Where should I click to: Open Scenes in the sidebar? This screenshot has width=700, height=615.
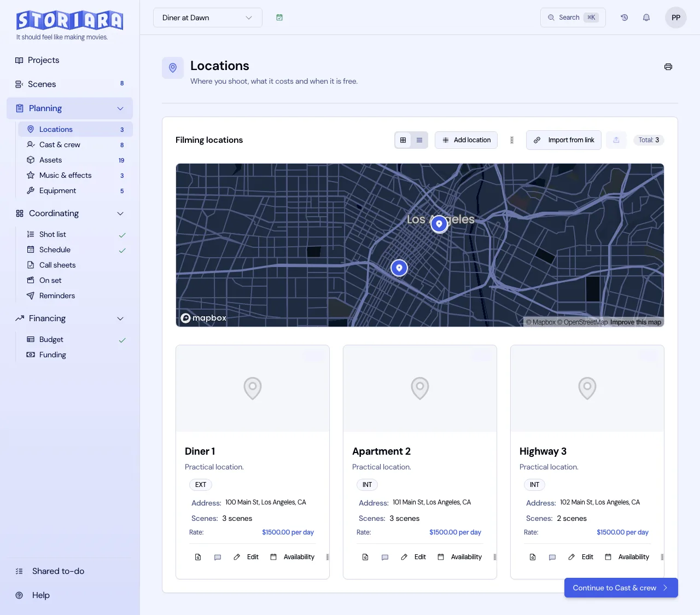click(x=69, y=84)
